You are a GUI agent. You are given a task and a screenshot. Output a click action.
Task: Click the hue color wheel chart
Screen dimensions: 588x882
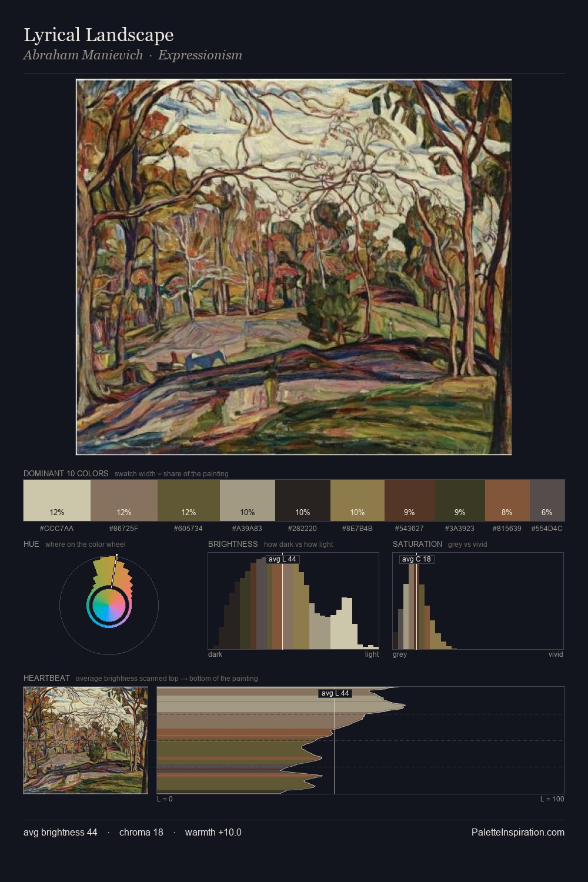(x=109, y=604)
